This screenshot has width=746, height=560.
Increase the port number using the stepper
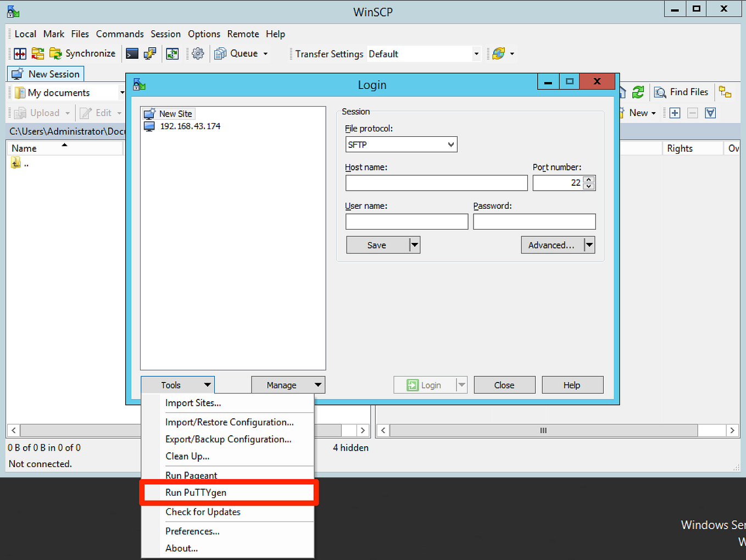(x=589, y=180)
